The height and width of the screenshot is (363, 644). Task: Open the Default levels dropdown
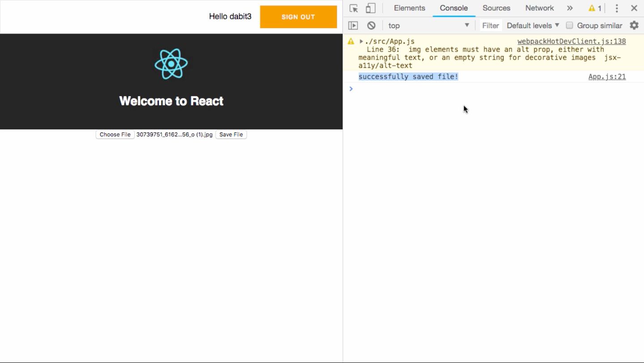(x=533, y=26)
